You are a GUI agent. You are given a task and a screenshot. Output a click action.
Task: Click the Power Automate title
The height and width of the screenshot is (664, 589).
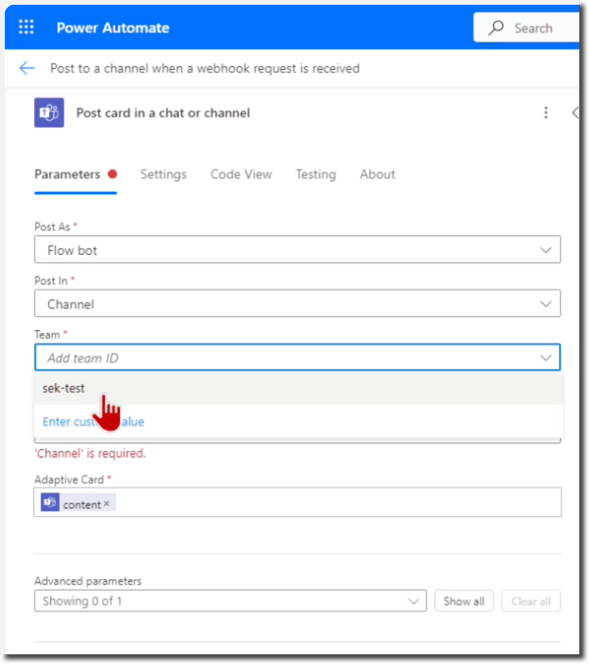[x=113, y=28]
